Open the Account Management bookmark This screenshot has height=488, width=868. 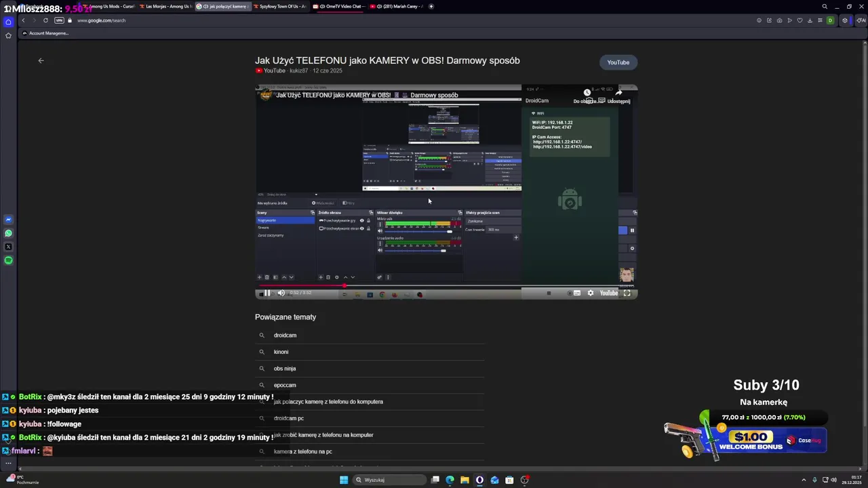click(45, 33)
